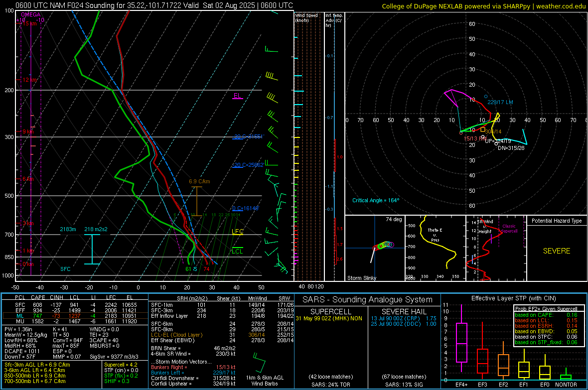588x390 pixels.
Task: Click the green LCL level label
Action: tap(237, 251)
